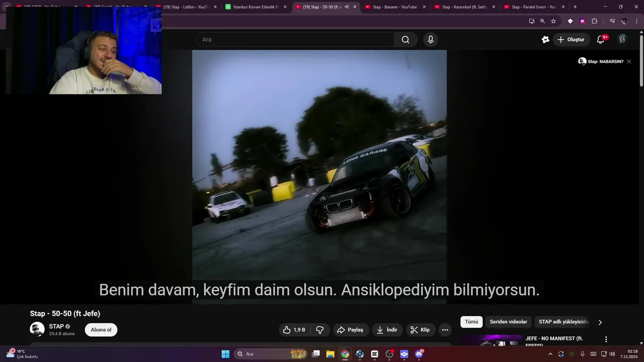Create a clip with Klip
Viewport: 644px width, 362px height.
pyautogui.click(x=420, y=330)
